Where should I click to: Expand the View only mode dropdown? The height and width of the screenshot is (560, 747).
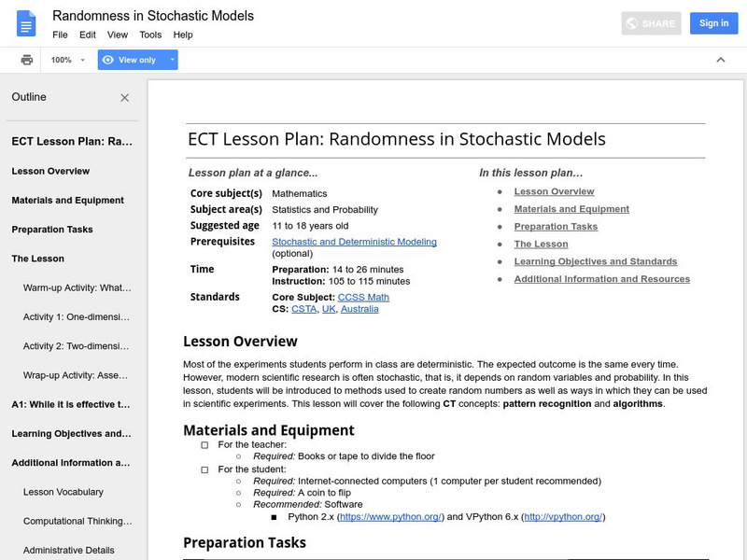tap(172, 60)
